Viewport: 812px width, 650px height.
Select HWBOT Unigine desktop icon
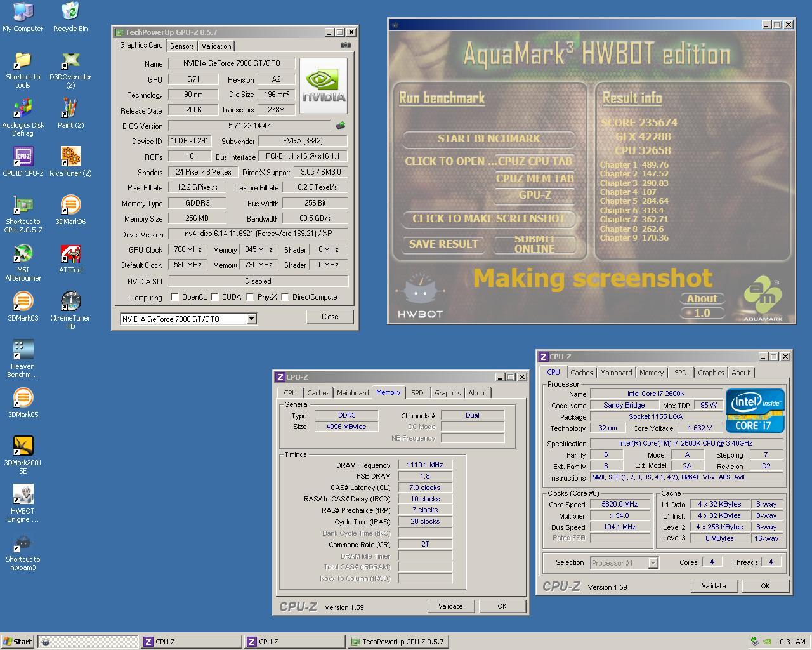click(23, 504)
